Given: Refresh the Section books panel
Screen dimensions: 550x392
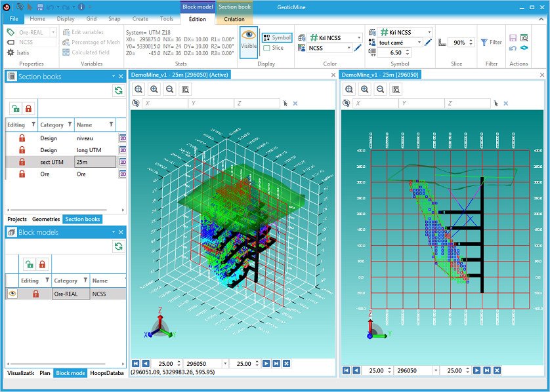Looking at the screenshot, I should tap(119, 90).
